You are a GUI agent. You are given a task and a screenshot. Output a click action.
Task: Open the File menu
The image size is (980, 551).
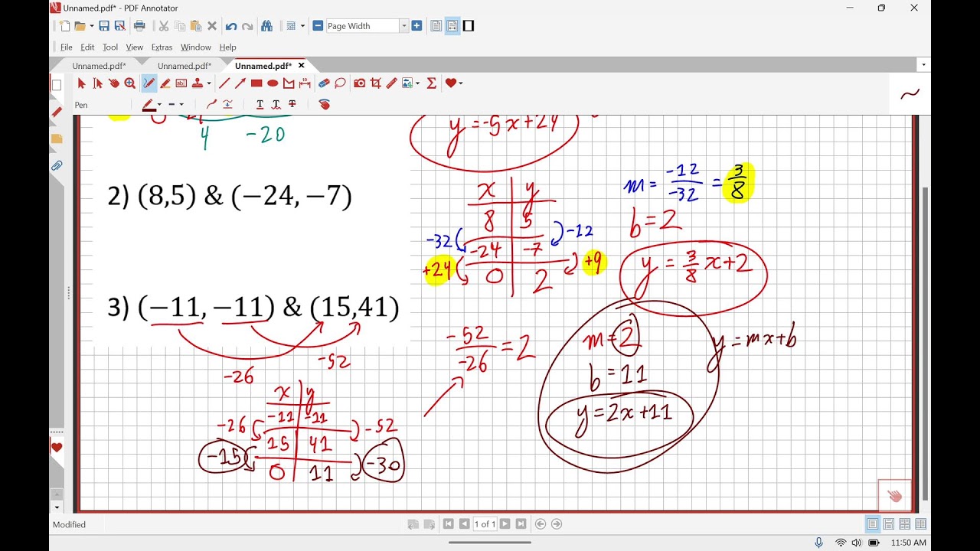click(x=66, y=47)
